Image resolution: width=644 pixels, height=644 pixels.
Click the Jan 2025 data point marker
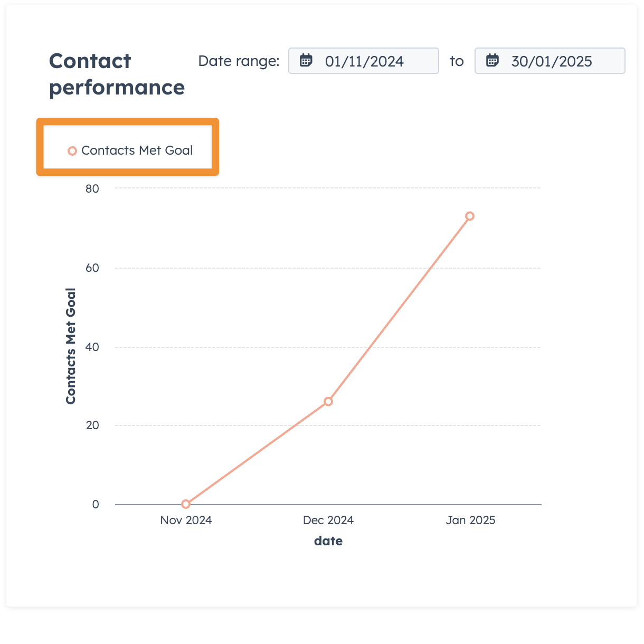pos(470,216)
